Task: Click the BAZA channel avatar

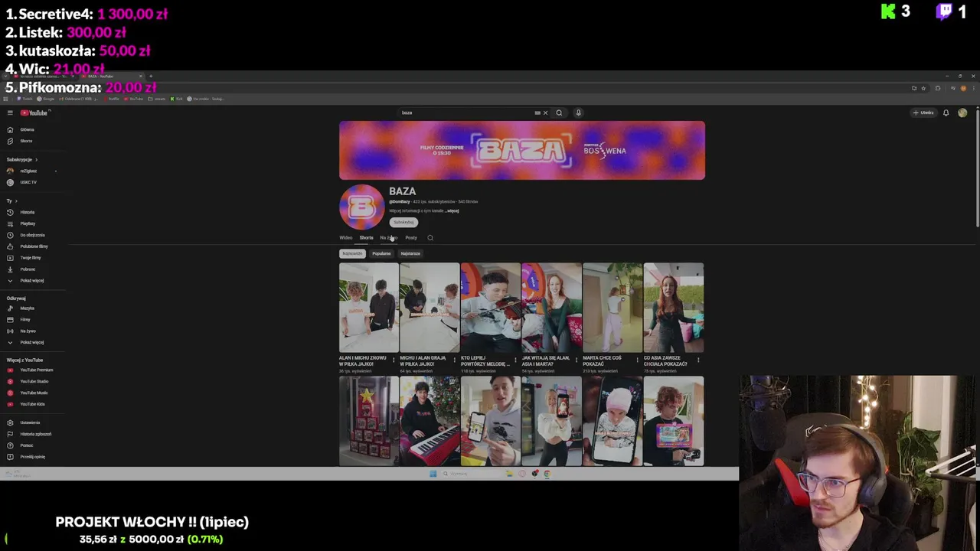Action: 362,207
